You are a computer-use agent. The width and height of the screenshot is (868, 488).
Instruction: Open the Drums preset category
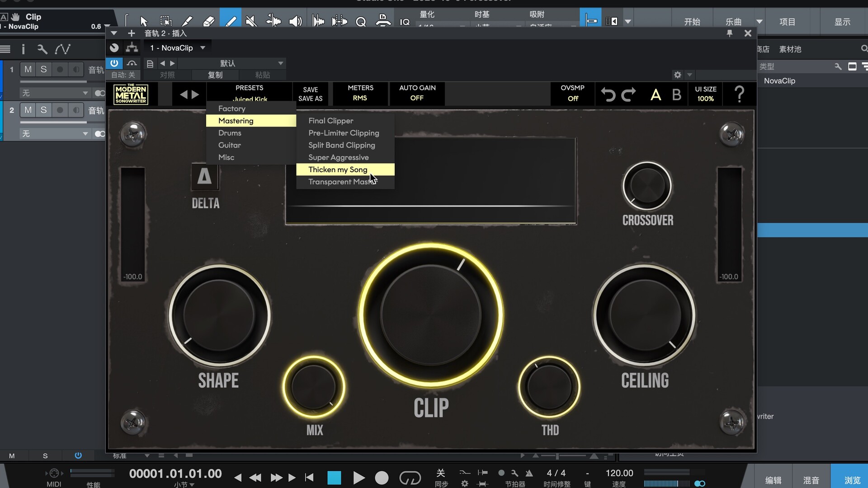230,133
